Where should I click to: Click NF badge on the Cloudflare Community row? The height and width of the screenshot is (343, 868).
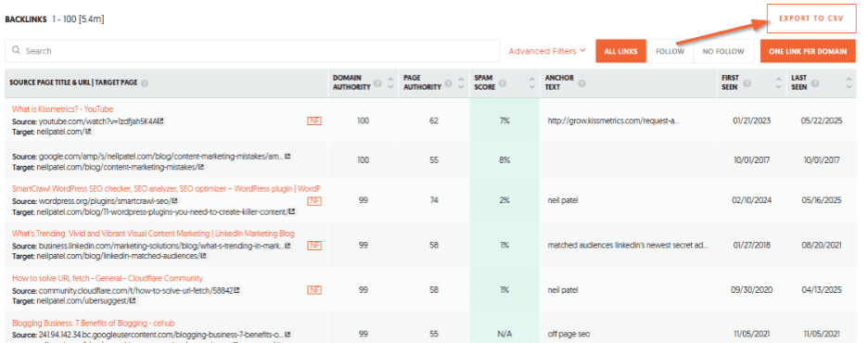pos(314,289)
